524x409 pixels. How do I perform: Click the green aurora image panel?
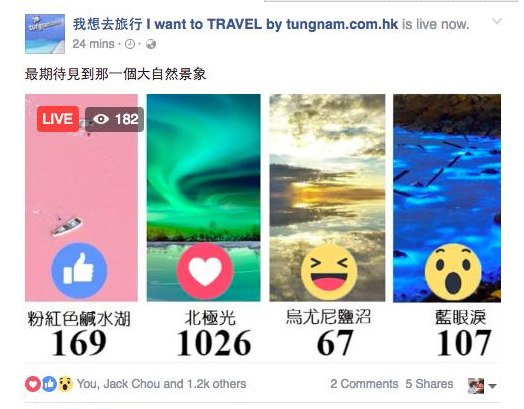coord(204,198)
